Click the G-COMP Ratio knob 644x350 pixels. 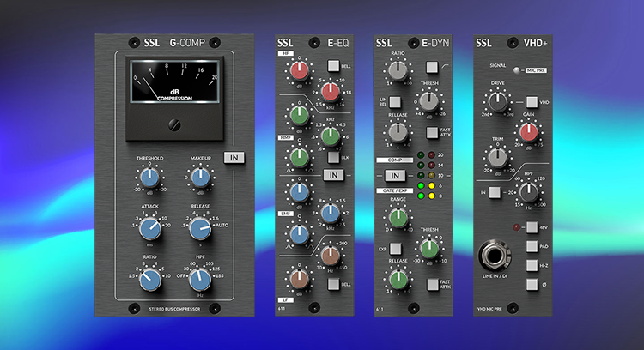pos(150,280)
